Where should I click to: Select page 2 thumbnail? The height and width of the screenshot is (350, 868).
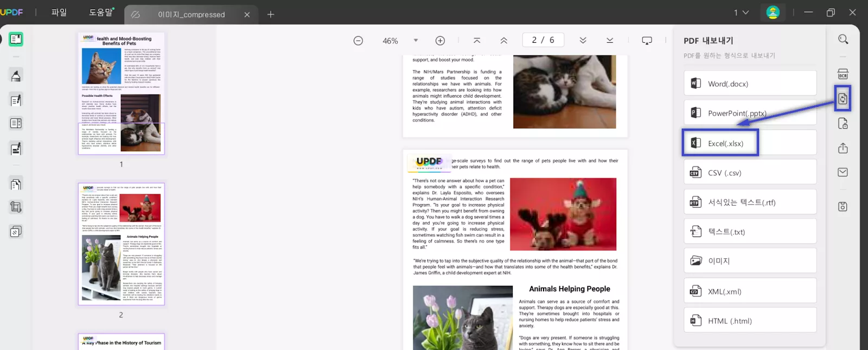(121, 244)
